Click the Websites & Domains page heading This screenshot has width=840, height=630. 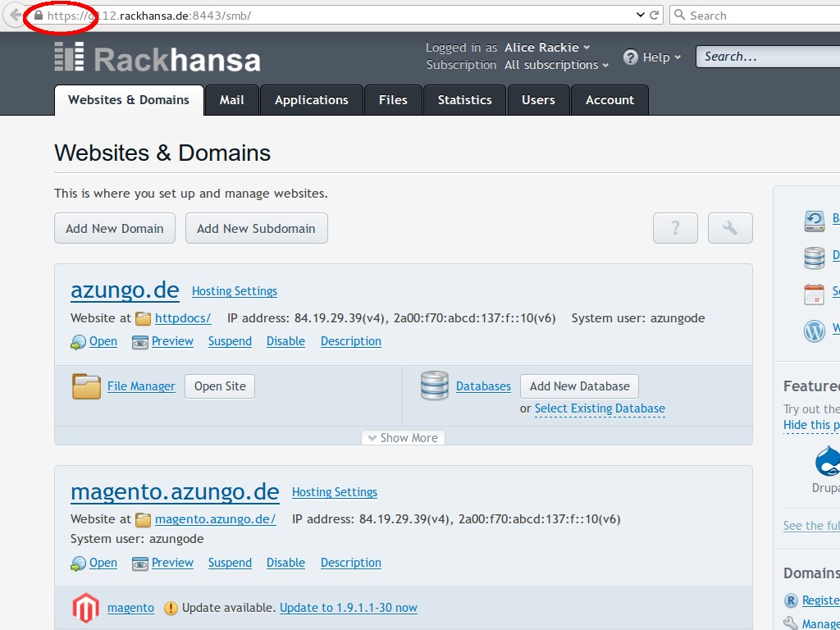coord(162,153)
